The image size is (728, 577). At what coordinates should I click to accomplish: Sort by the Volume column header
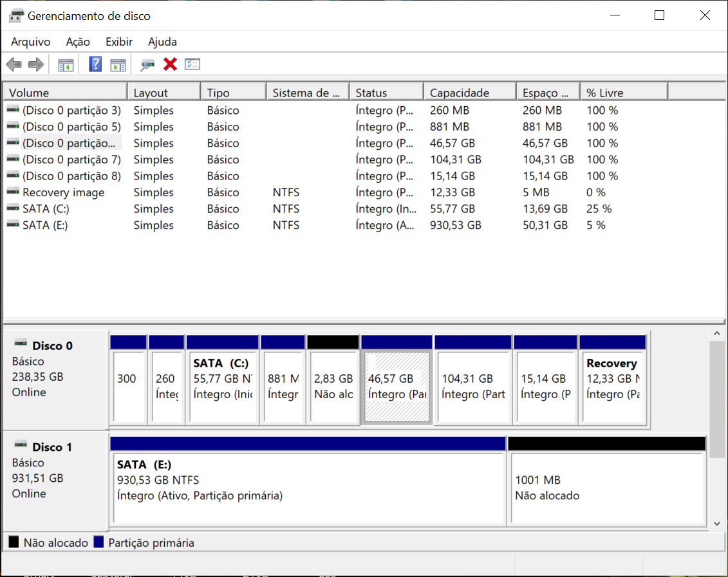(x=65, y=92)
